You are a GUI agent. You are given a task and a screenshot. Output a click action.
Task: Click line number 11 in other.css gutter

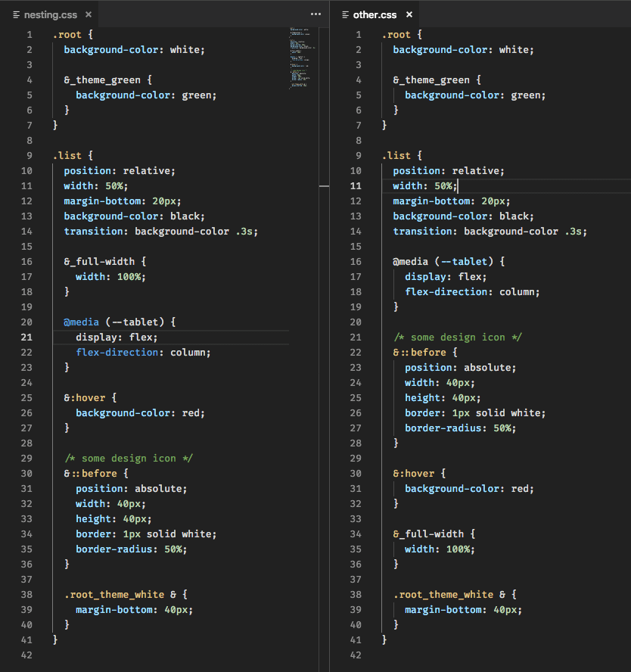click(x=356, y=186)
